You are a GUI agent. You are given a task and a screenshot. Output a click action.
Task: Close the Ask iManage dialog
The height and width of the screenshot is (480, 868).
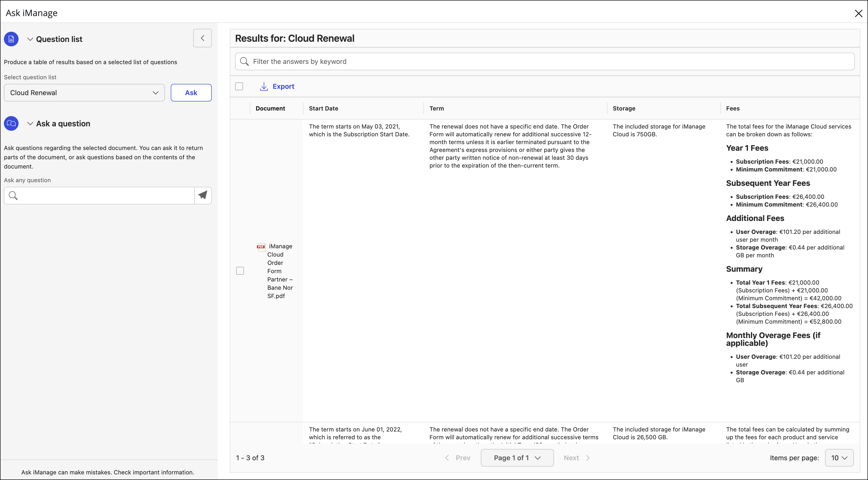click(858, 13)
